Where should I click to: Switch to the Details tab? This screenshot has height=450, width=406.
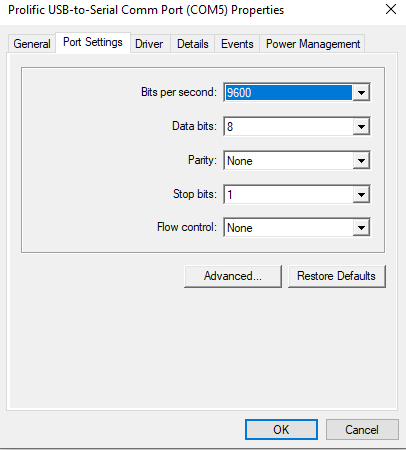click(x=193, y=44)
